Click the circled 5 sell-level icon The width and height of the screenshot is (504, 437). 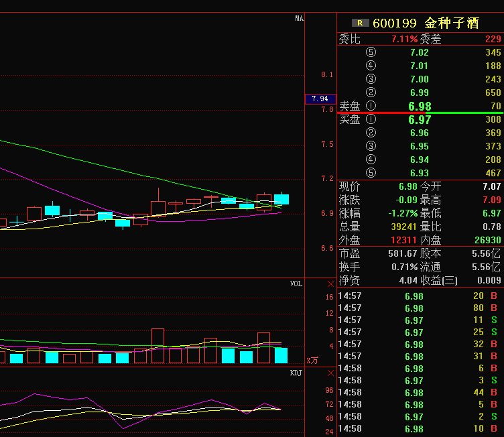[371, 52]
